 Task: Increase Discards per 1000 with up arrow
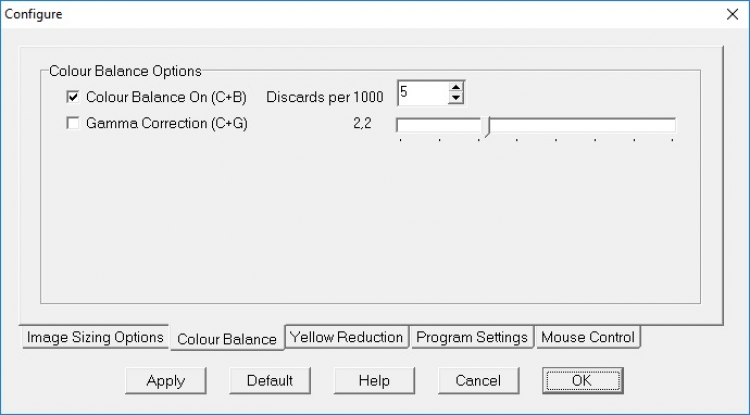[456, 87]
